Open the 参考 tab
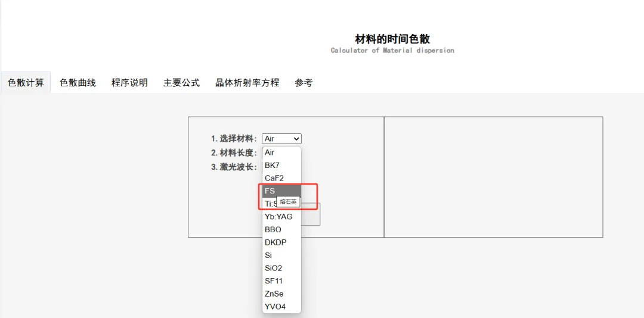The height and width of the screenshot is (318, 644). coord(304,83)
